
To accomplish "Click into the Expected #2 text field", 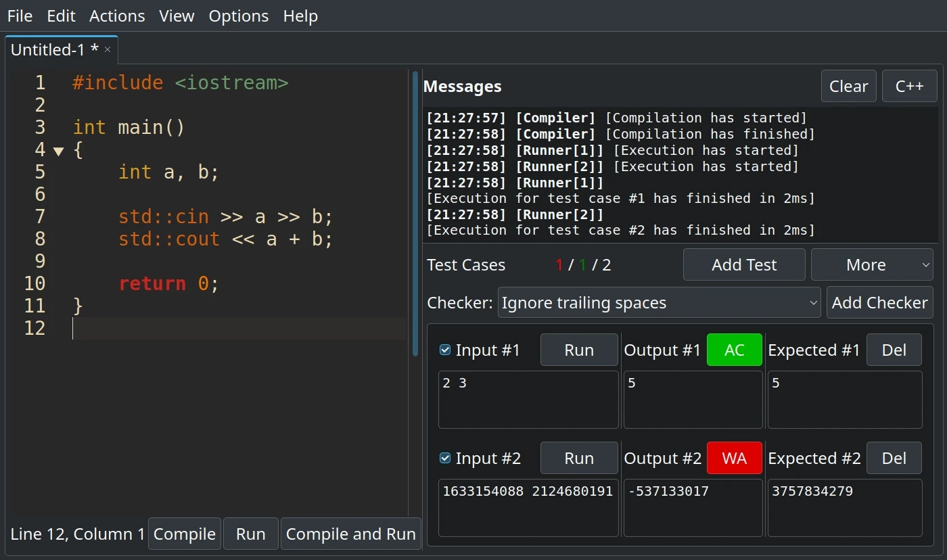I will 844,507.
